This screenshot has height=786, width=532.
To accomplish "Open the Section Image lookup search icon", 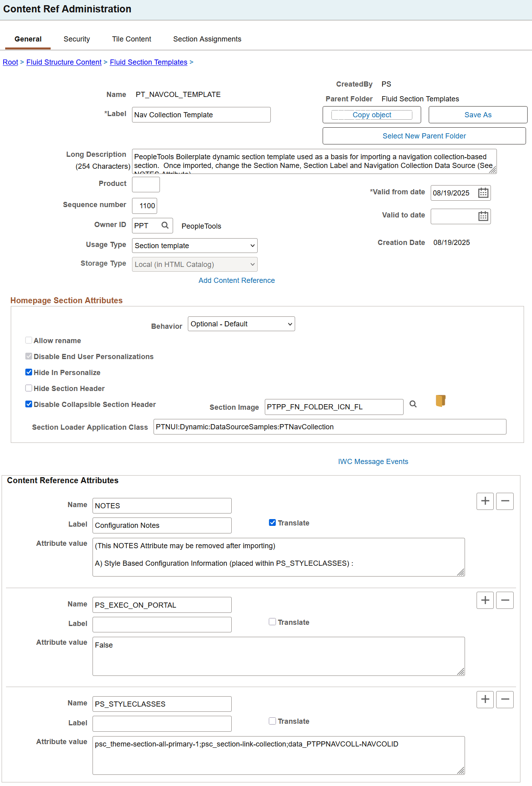I will pos(413,404).
